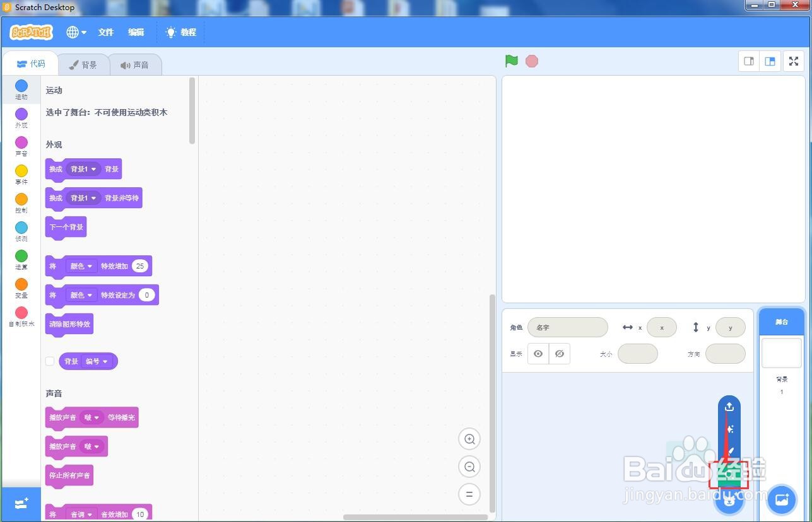Select the 自制积木 block category
The width and height of the screenshot is (812, 522).
tap(21, 316)
